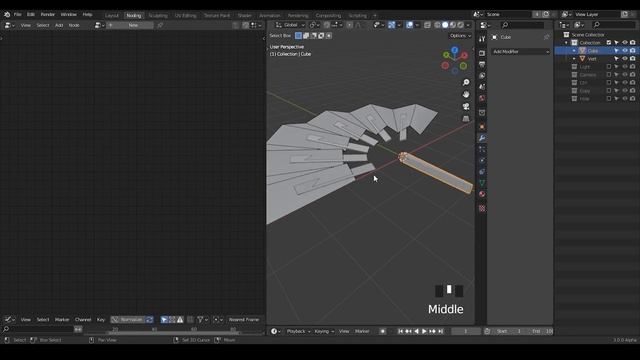Toggle Collection exclude checkbox in outliner

coord(609,42)
